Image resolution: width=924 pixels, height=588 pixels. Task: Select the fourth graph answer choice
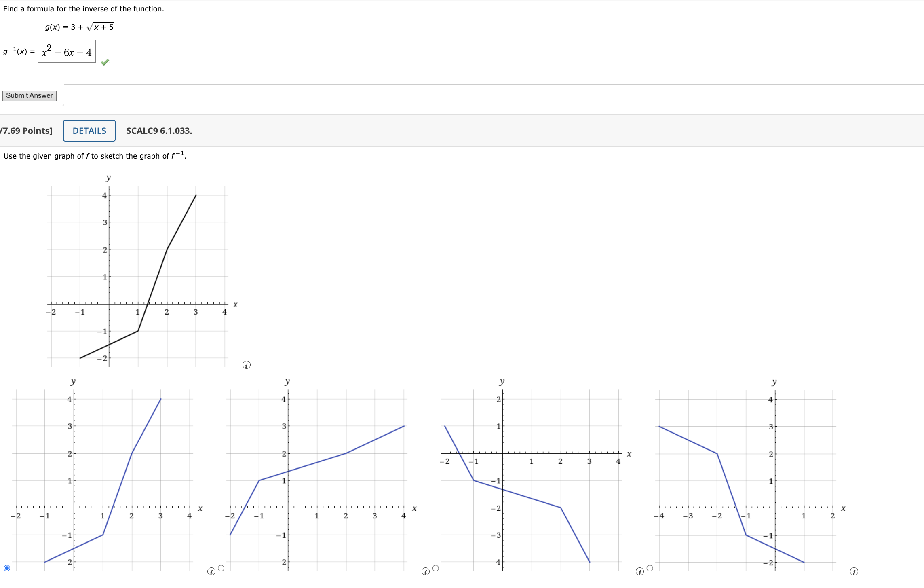[x=649, y=568]
